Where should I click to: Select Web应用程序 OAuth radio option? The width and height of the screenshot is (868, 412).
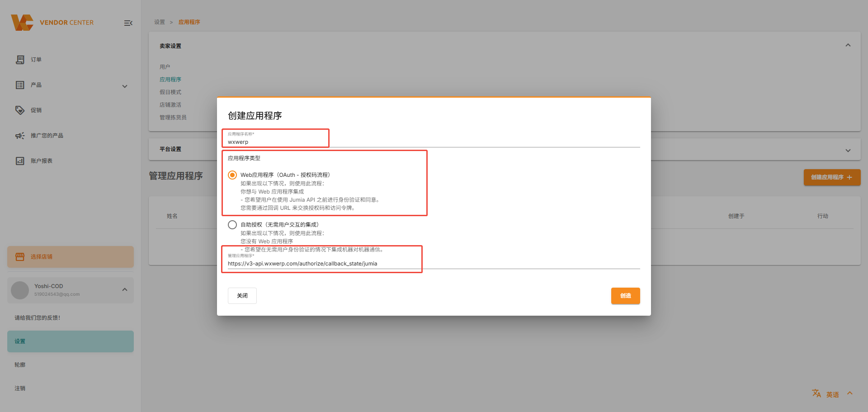[x=232, y=175]
